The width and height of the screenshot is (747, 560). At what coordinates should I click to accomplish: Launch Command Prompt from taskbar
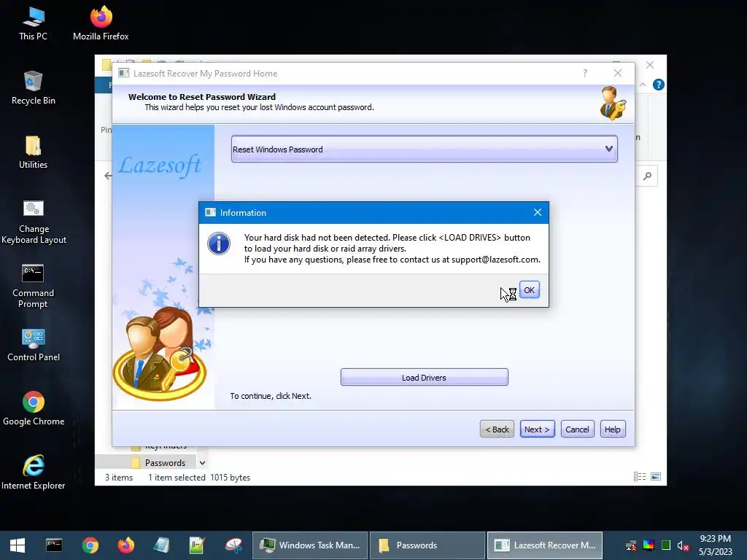[x=54, y=545]
